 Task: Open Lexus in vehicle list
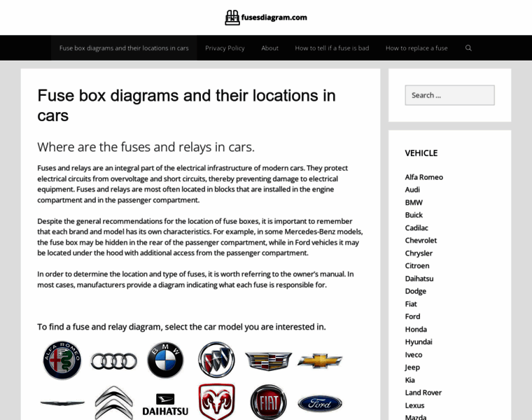coord(414,405)
